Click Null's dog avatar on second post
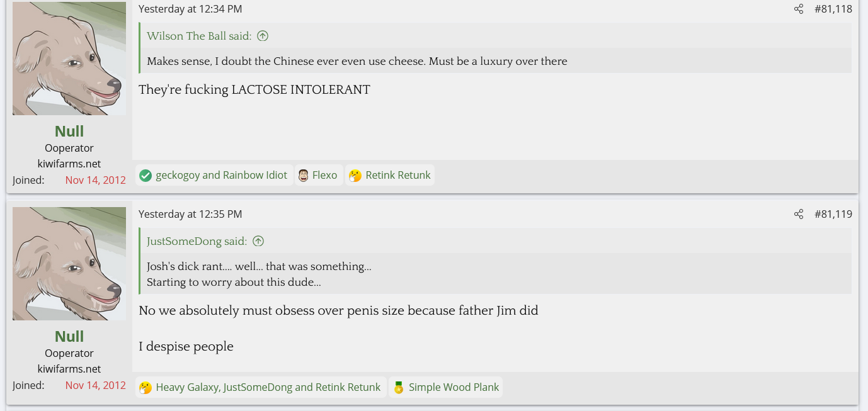The width and height of the screenshot is (868, 411). click(69, 264)
